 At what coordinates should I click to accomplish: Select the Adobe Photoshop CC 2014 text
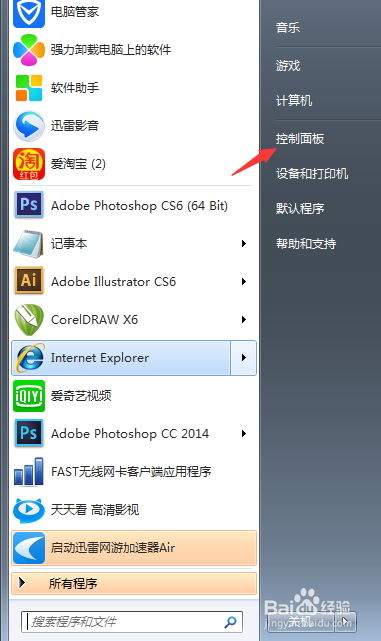(x=130, y=433)
